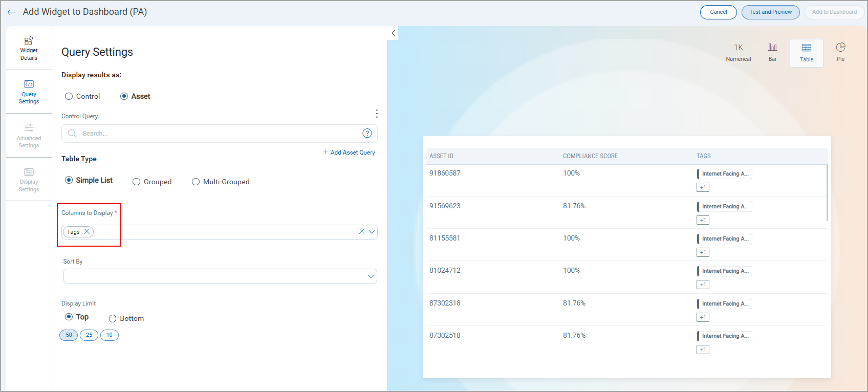Click 81.76% score for asset 91569623
This screenshot has width=868, height=392.
(x=574, y=206)
